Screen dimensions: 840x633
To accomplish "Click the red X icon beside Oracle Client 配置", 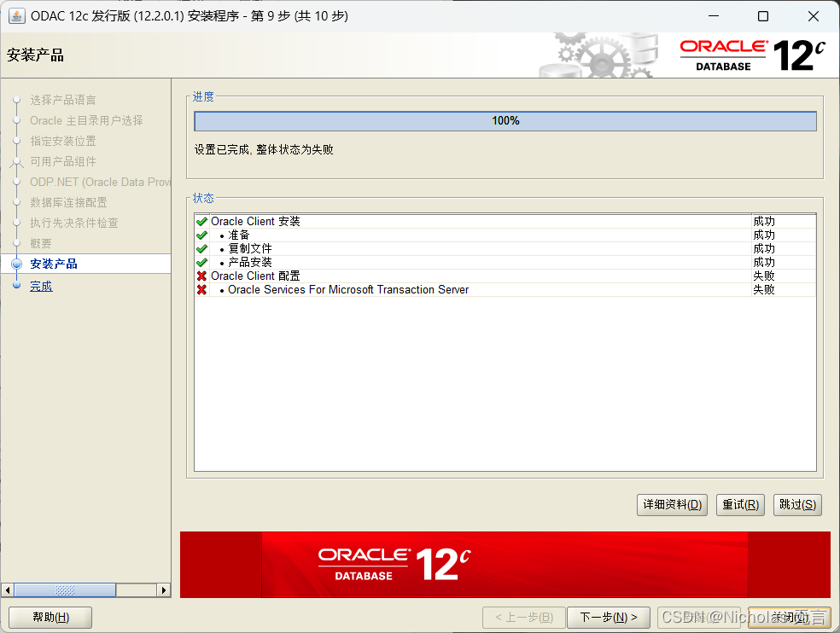I will [201, 276].
